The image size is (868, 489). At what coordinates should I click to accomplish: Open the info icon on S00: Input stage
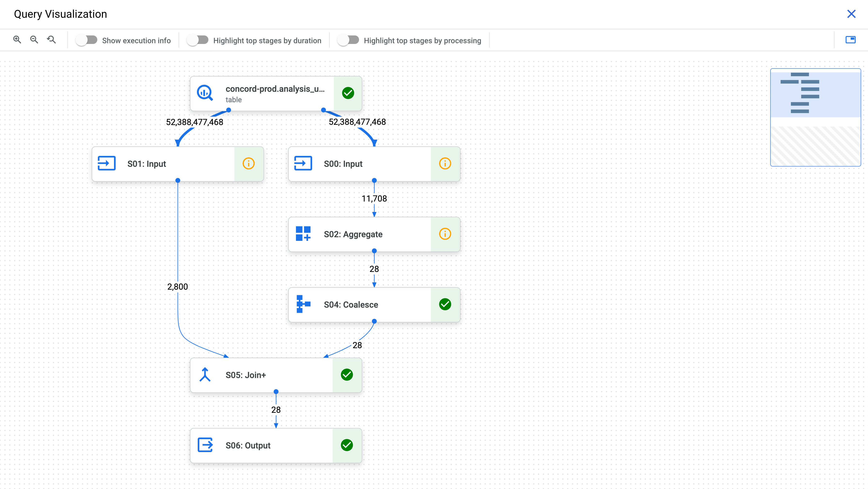point(445,164)
